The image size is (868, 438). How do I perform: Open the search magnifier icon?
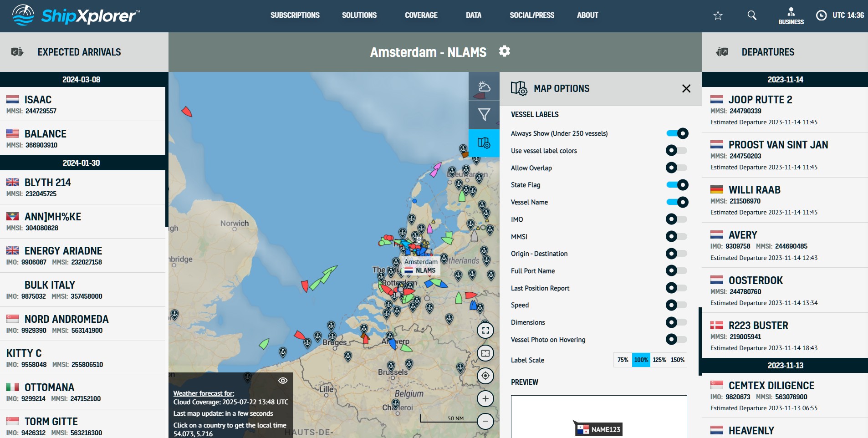752,15
